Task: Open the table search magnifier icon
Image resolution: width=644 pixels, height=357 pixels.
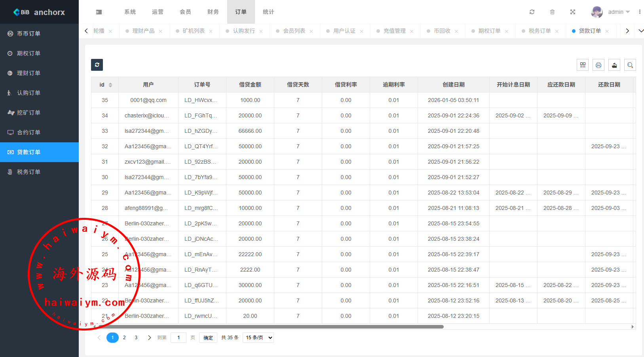Action: pyautogui.click(x=630, y=65)
